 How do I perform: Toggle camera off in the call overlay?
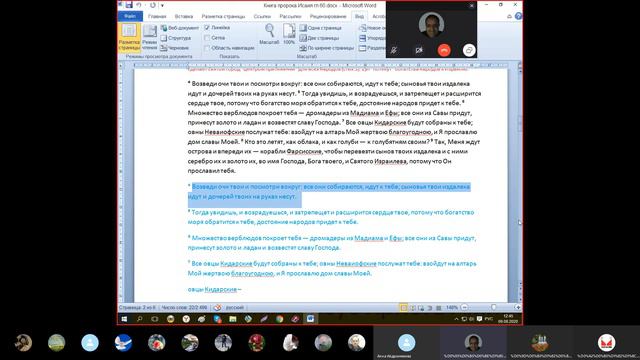(419, 50)
